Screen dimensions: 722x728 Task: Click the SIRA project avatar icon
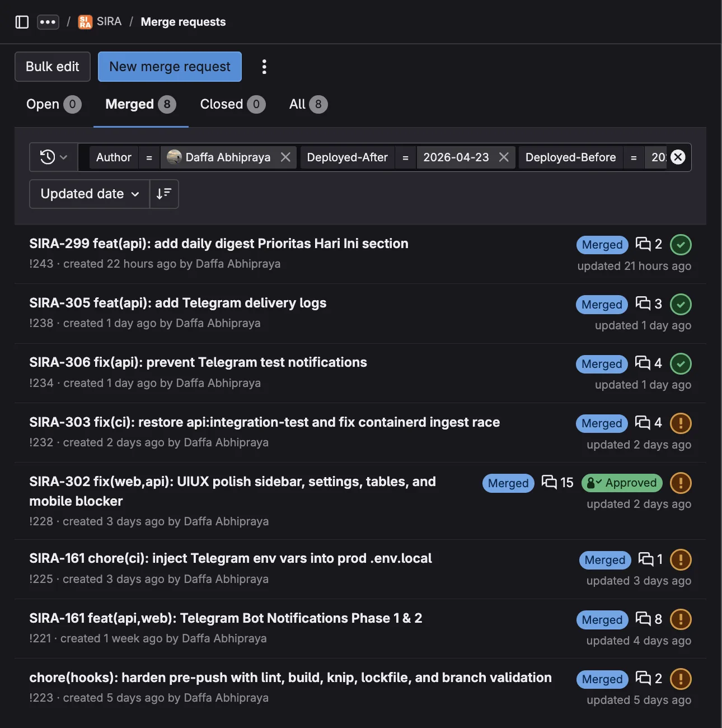(85, 22)
